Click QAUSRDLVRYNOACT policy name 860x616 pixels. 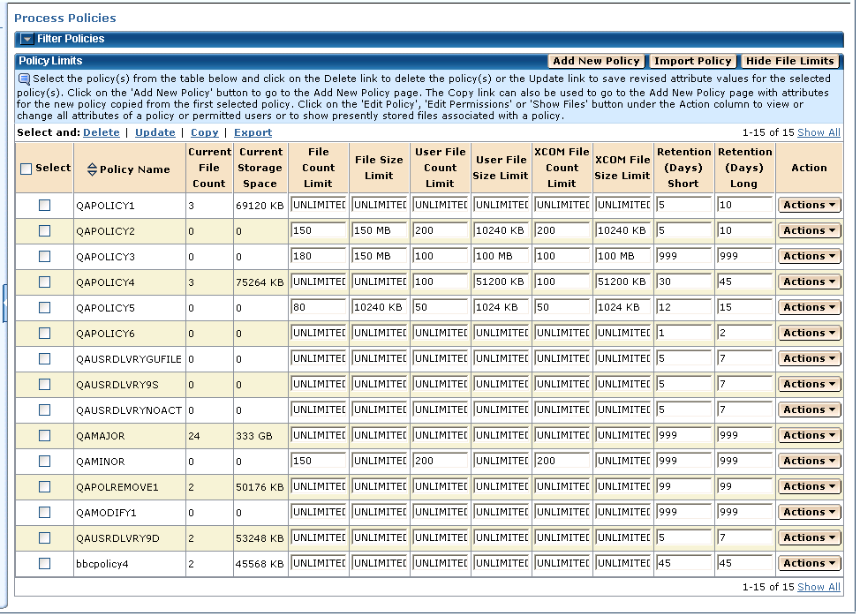[129, 410]
